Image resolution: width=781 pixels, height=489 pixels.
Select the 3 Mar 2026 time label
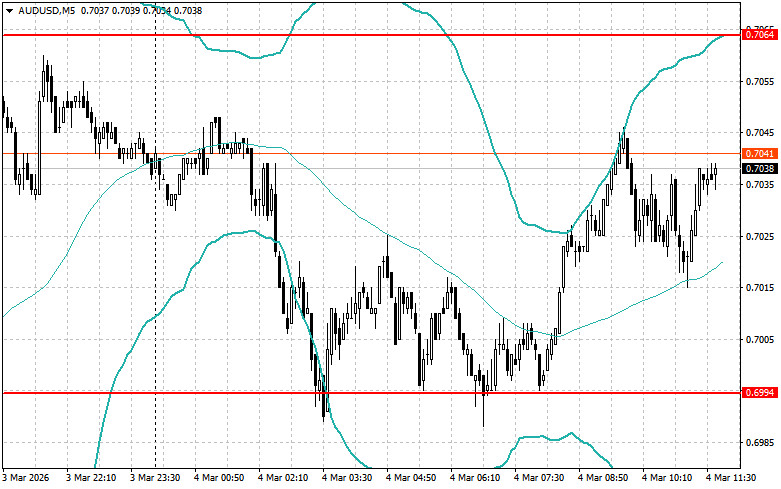[x=26, y=478]
